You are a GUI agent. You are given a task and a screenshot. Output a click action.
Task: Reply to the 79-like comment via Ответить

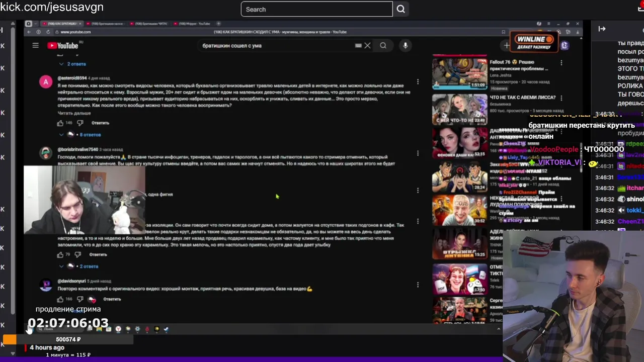tap(98, 254)
